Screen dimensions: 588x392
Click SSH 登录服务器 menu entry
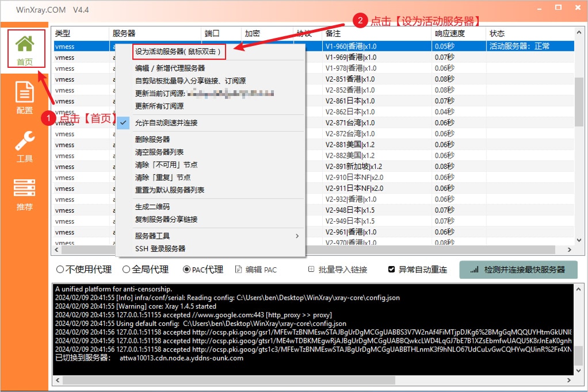point(161,249)
